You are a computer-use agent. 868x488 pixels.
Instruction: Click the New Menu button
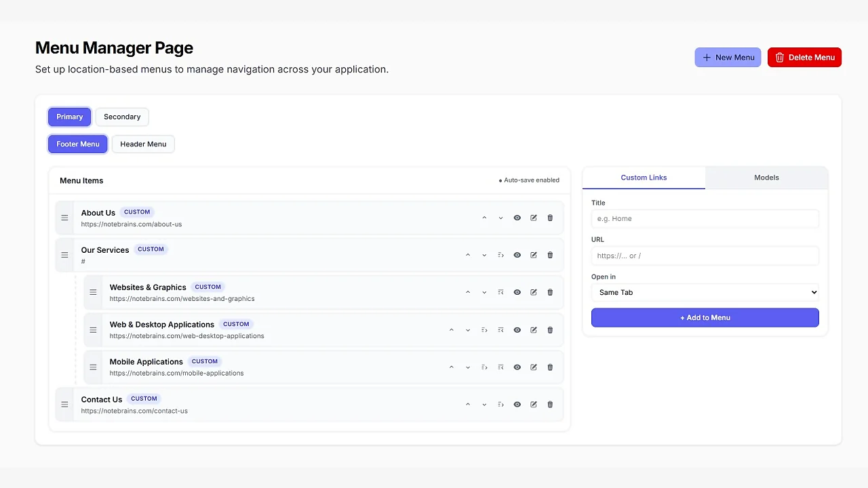coord(728,57)
